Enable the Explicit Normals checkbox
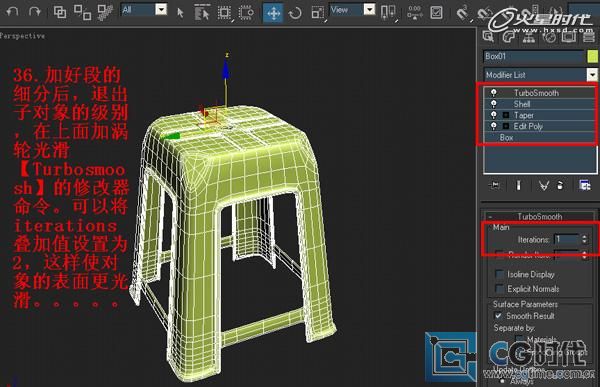 pos(499,288)
